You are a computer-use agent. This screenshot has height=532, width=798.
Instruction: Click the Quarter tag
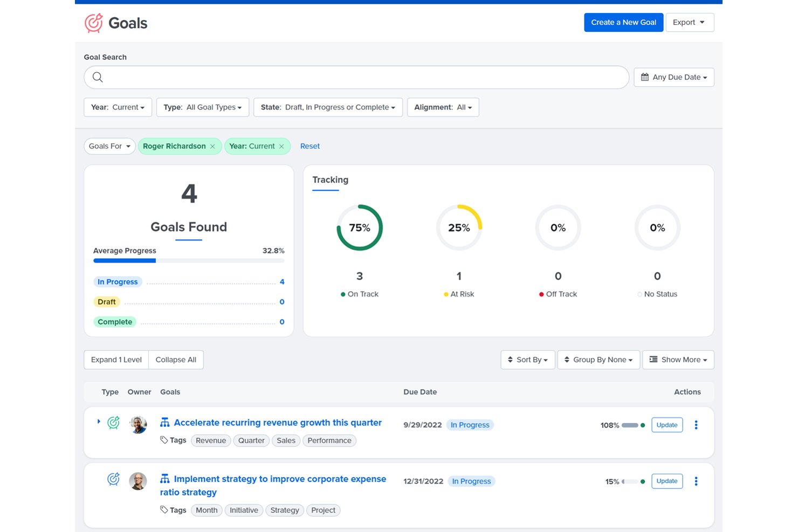pyautogui.click(x=251, y=440)
